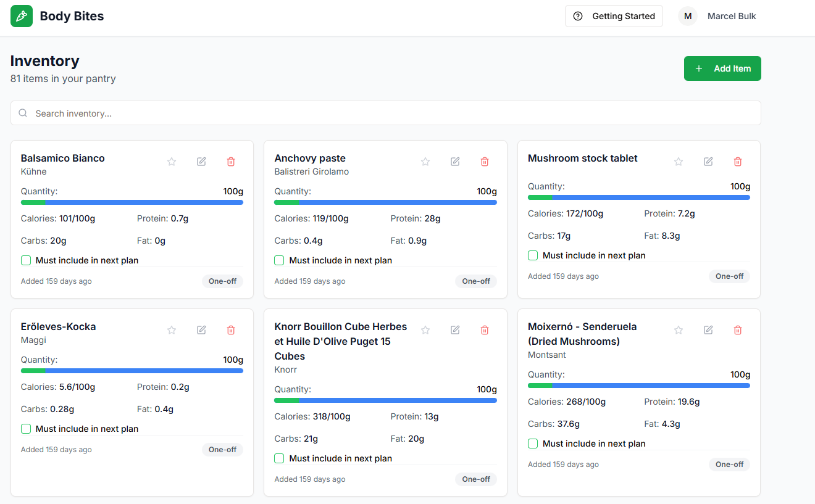
Task: Check 'Must include' for Balsamico Bianco
Action: pyautogui.click(x=26, y=260)
